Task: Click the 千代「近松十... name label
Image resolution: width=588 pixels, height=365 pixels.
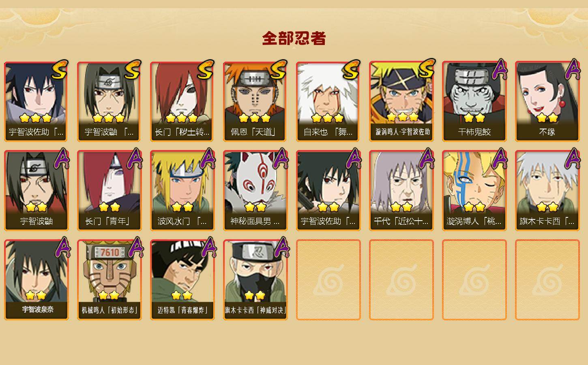Action: tap(401, 221)
